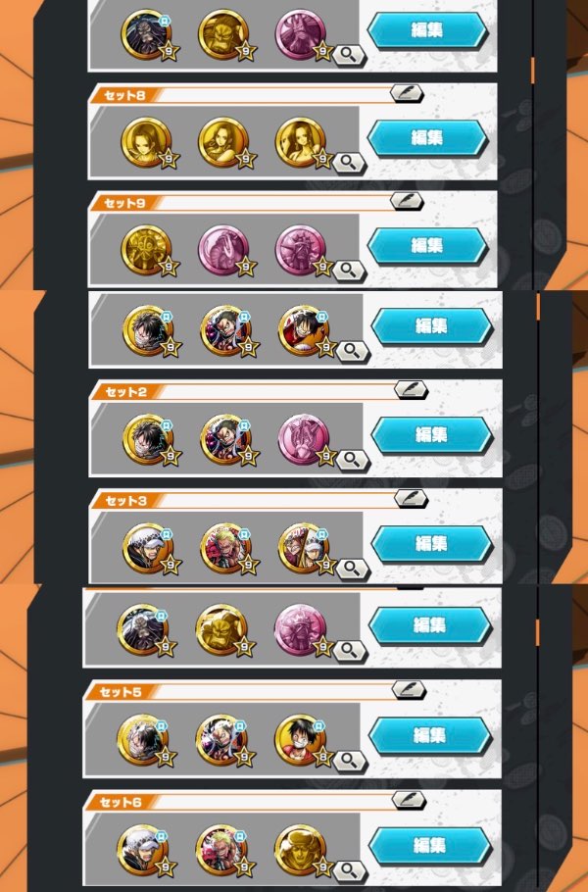The image size is (588, 892).
Task: Select the pink elephant medal in セット9
Action: coord(223,250)
